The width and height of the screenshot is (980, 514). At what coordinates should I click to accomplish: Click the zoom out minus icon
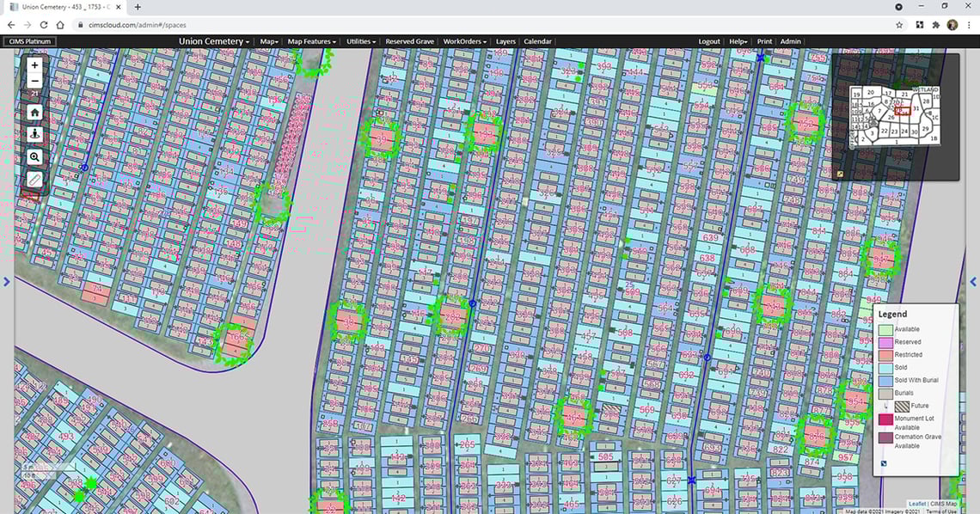coord(34,80)
